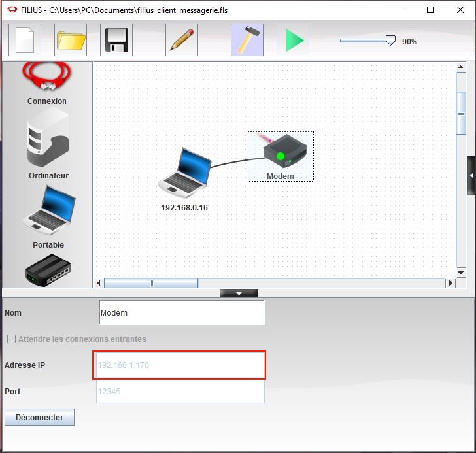Open a project with the folder icon
476x453 pixels.
point(71,40)
